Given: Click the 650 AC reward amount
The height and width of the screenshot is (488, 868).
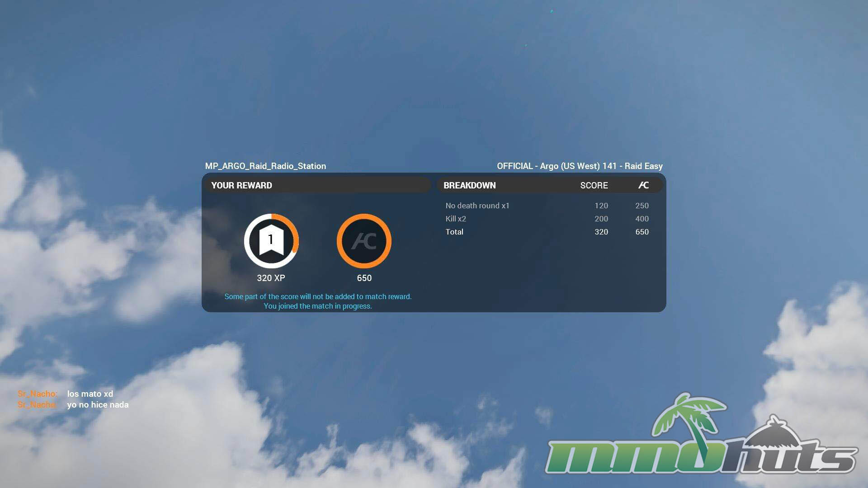Looking at the screenshot, I should 364,278.
